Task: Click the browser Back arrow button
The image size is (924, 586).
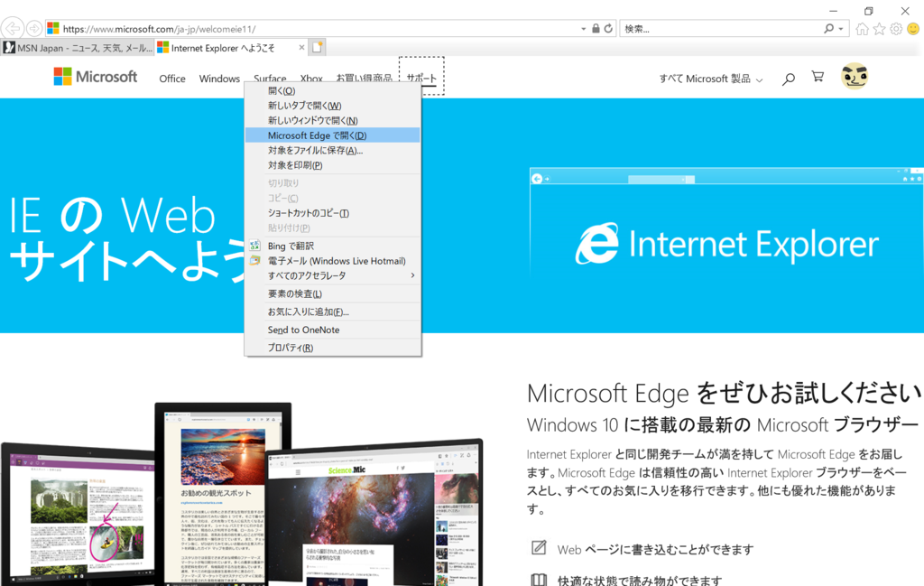Action: [x=13, y=28]
